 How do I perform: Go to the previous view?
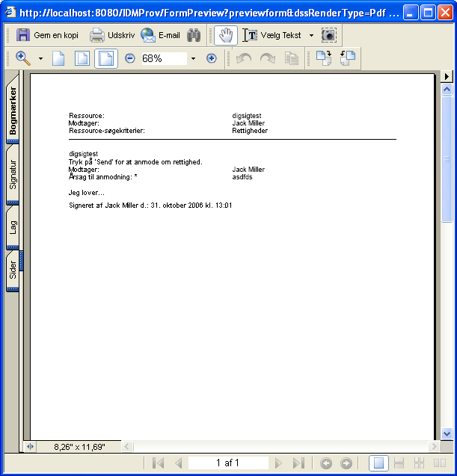(326, 463)
